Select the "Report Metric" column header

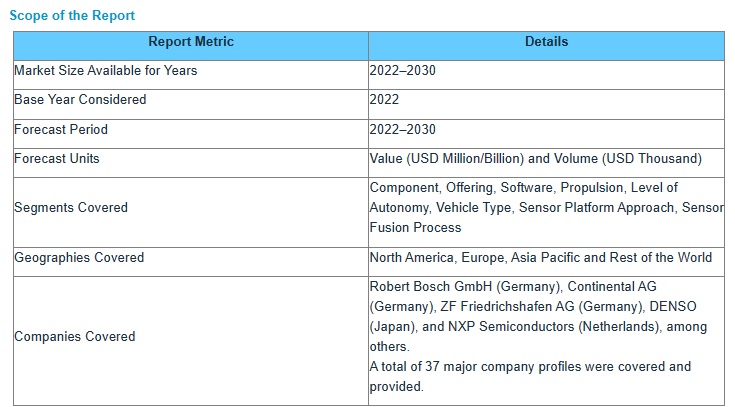(x=191, y=42)
